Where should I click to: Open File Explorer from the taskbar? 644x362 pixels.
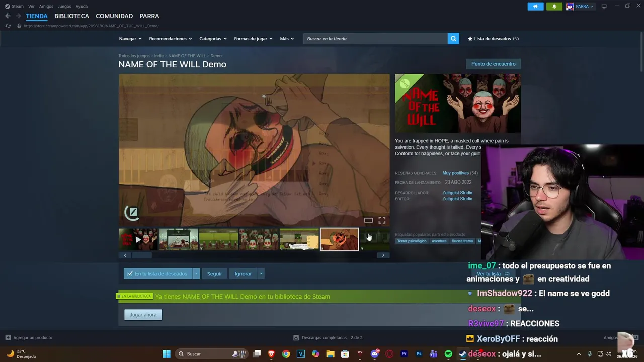coord(330,354)
